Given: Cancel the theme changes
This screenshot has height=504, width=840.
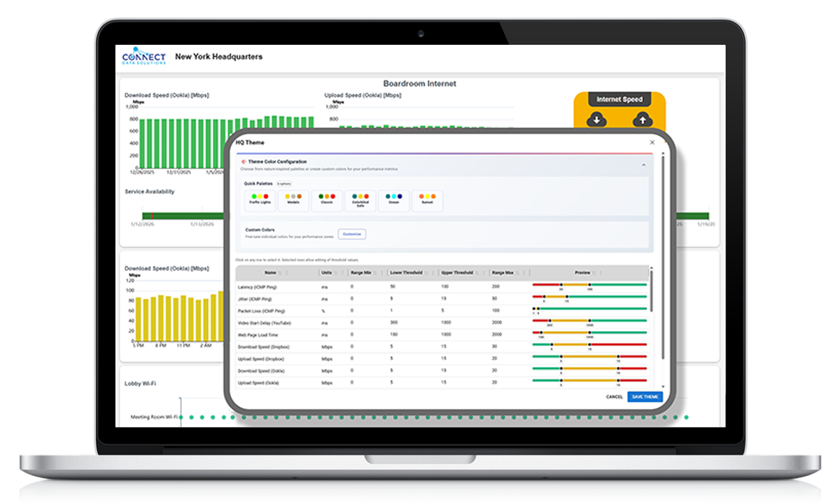Looking at the screenshot, I should [614, 397].
